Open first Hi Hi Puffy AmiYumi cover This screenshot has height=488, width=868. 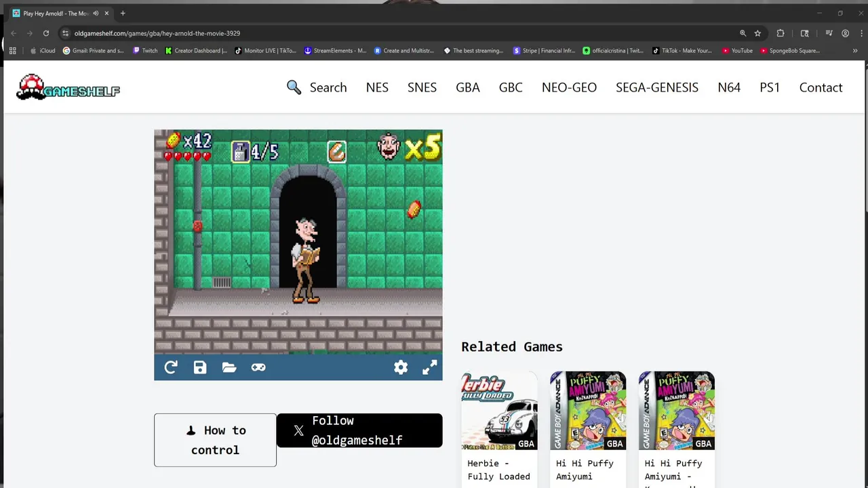(x=588, y=410)
